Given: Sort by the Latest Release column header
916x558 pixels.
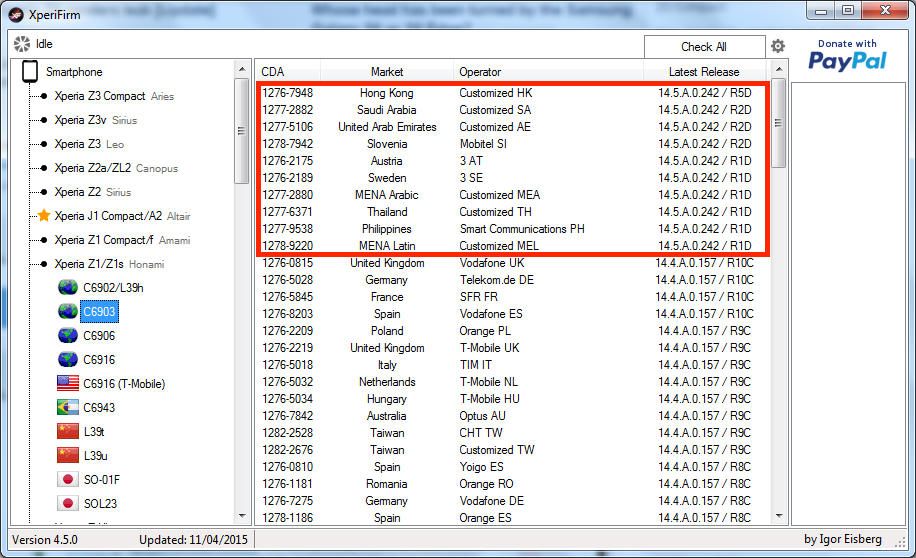Looking at the screenshot, I should pos(704,72).
